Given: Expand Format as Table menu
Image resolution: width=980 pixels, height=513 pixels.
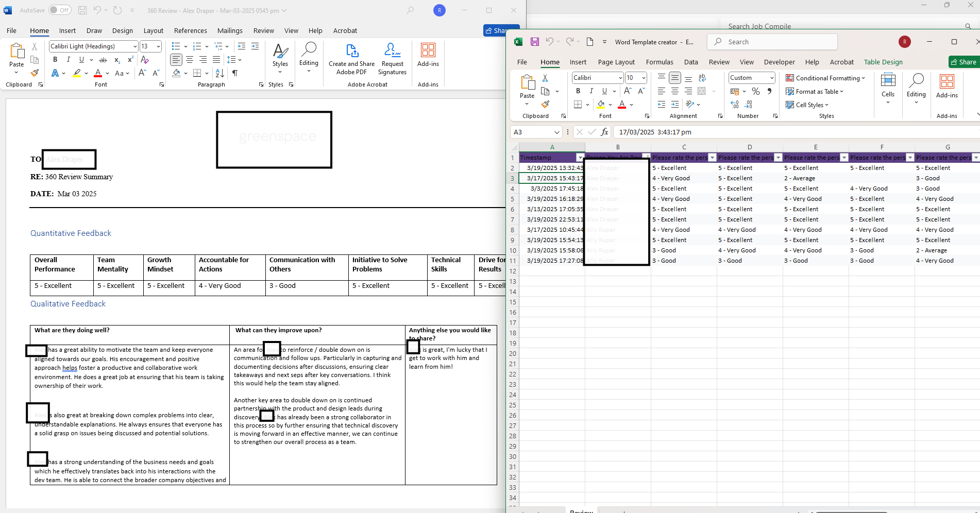Looking at the screenshot, I should click(x=815, y=92).
